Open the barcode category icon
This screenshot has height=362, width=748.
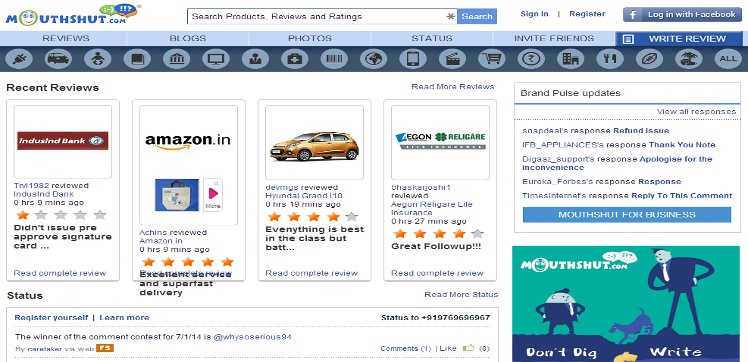tap(334, 59)
